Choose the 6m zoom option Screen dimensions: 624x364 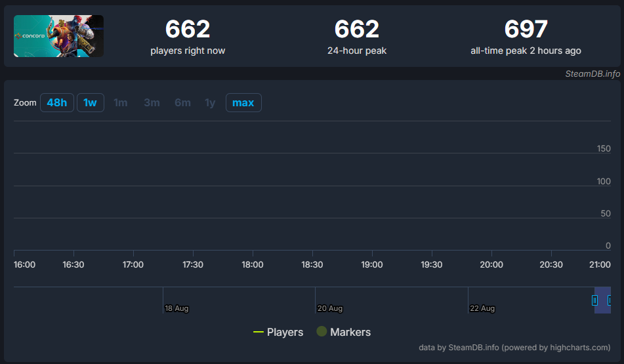(182, 102)
